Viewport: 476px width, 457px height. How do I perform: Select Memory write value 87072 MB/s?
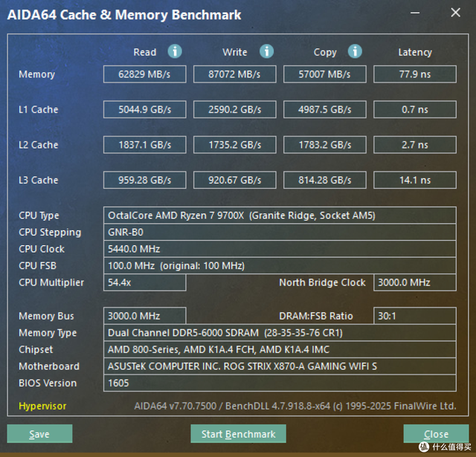click(235, 74)
